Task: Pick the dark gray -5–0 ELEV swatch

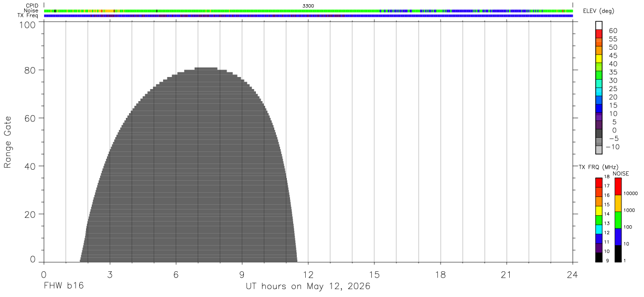Action: [599, 134]
